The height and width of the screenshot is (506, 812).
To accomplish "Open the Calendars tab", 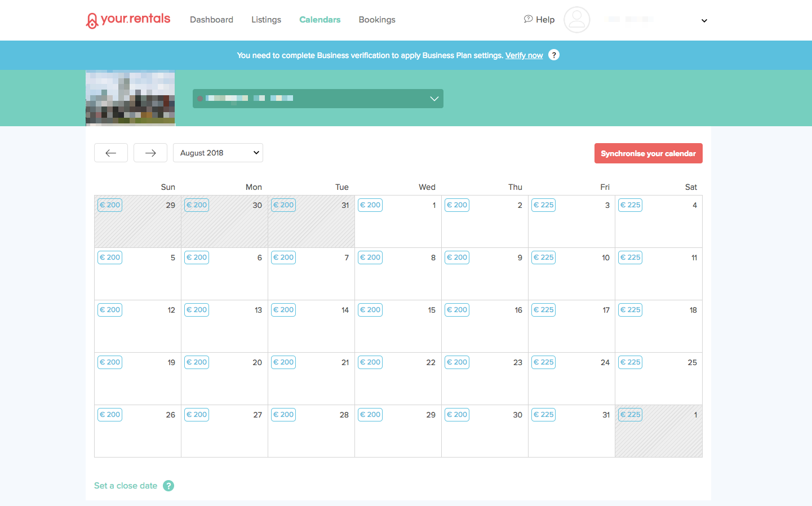I will [320, 20].
